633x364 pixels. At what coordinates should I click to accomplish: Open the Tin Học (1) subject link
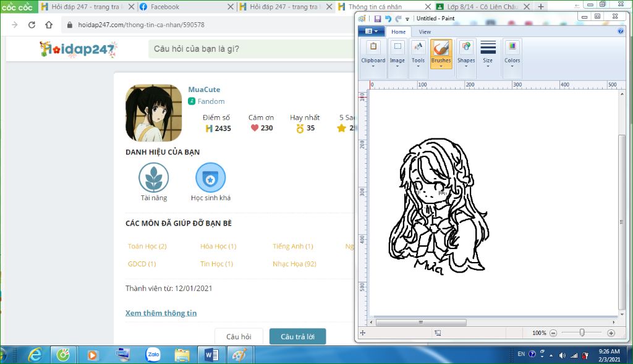[216, 264]
